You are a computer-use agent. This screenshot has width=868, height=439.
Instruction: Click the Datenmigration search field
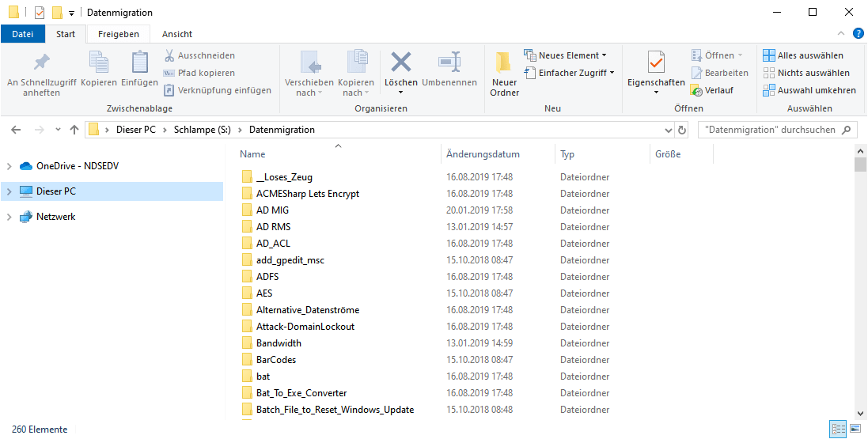768,130
